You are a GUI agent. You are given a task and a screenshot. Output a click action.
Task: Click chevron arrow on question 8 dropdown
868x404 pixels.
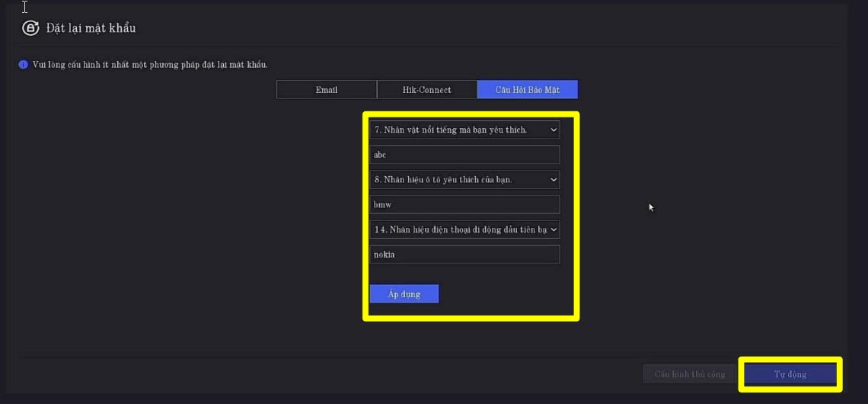click(x=554, y=180)
